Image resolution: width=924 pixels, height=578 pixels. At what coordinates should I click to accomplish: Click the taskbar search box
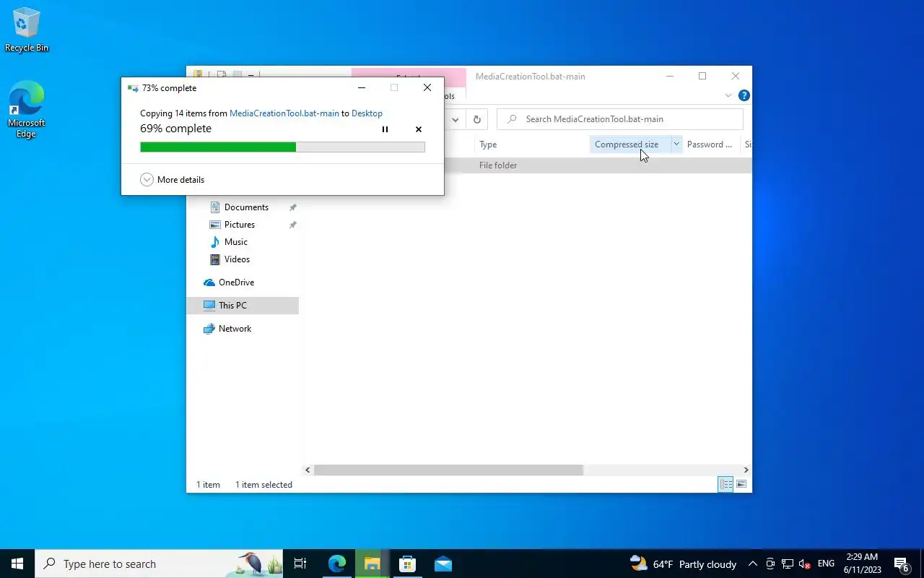[159, 564]
